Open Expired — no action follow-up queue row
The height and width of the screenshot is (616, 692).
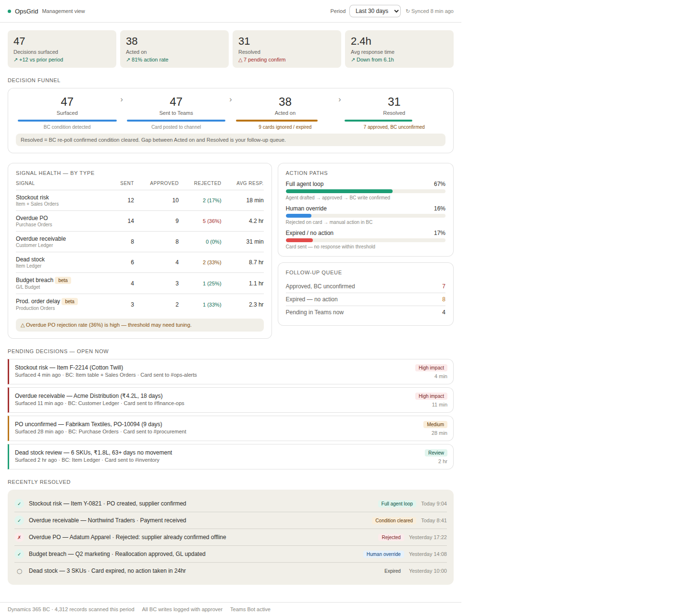click(366, 299)
